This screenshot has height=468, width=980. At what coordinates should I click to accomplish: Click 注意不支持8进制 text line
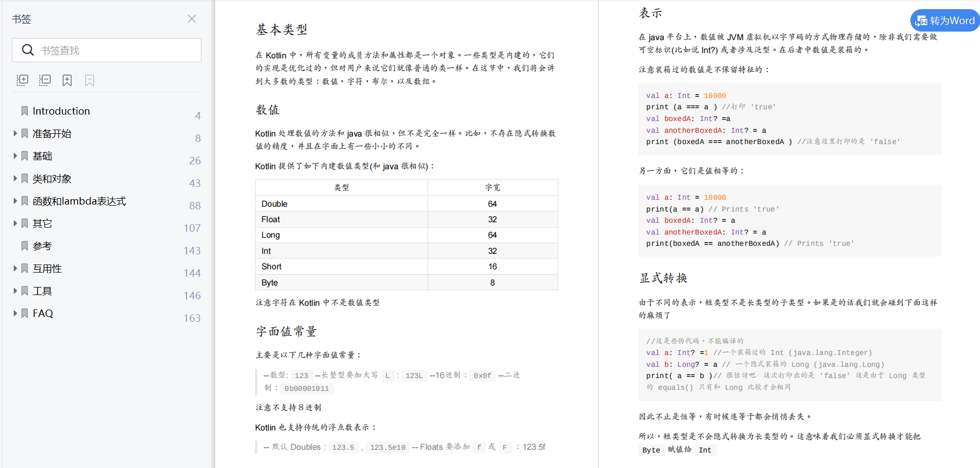(x=288, y=407)
